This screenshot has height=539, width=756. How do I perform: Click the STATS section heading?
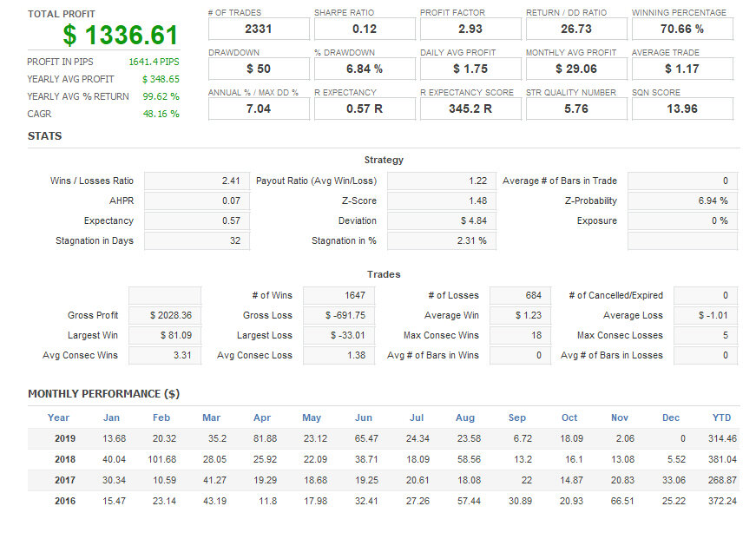point(45,136)
